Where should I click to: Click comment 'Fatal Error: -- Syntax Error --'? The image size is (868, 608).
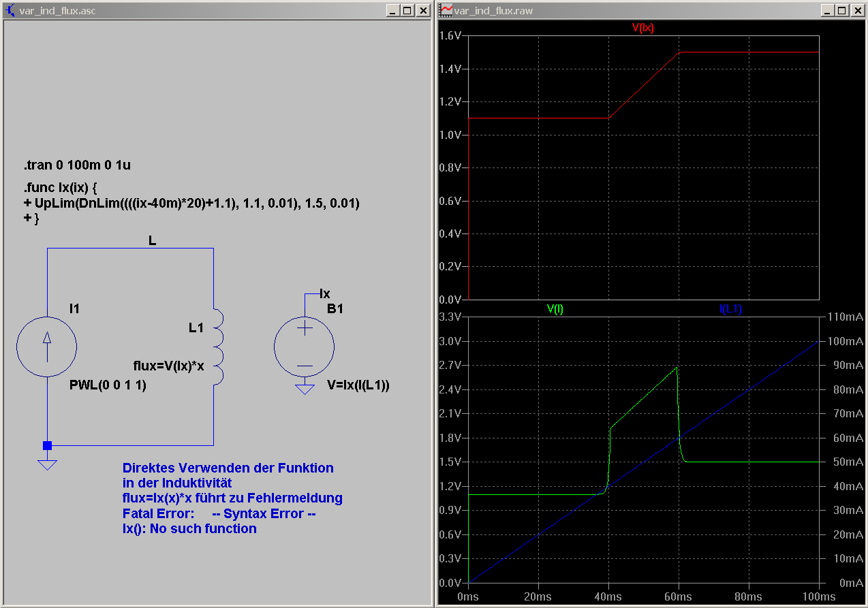219,513
